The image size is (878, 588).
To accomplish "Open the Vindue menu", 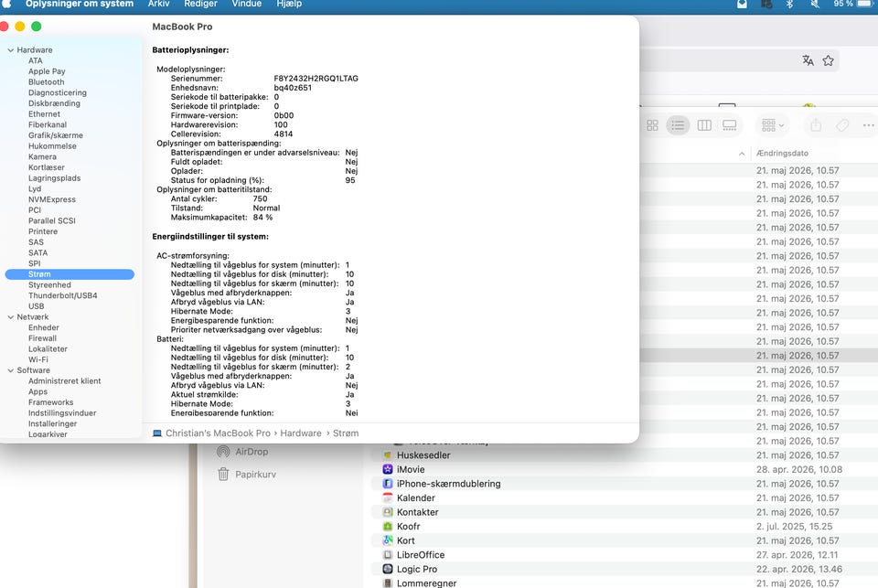I will click(246, 4).
